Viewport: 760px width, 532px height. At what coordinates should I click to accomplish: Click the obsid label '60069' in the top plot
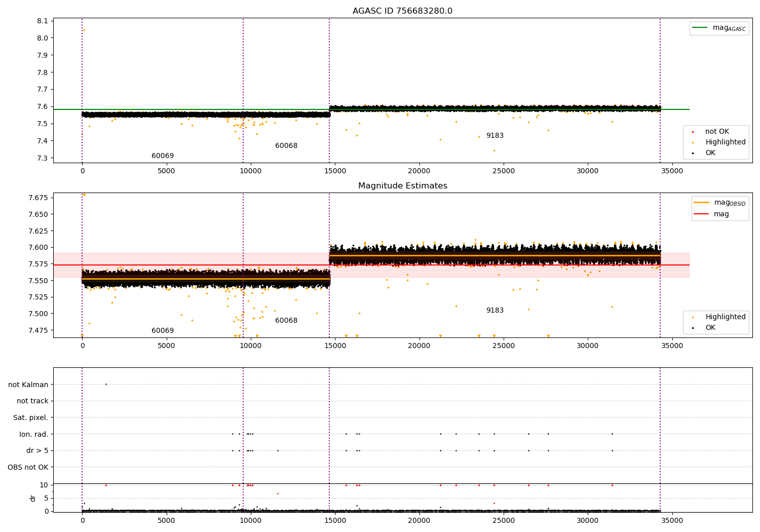coord(163,156)
